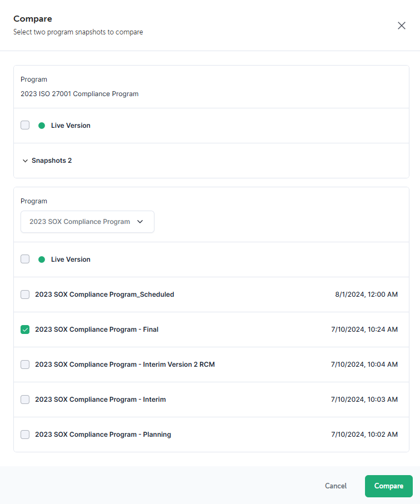Tick the SOX Program - Interim checkbox
This screenshot has width=420, height=504.
(25, 400)
